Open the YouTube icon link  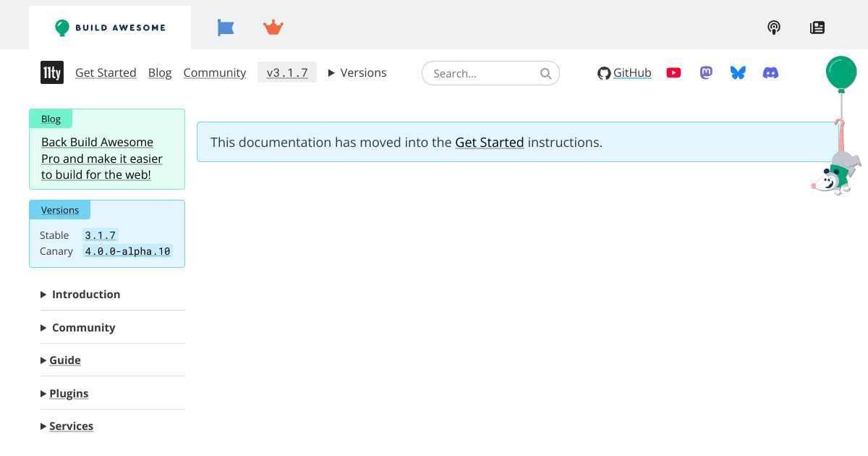(673, 72)
